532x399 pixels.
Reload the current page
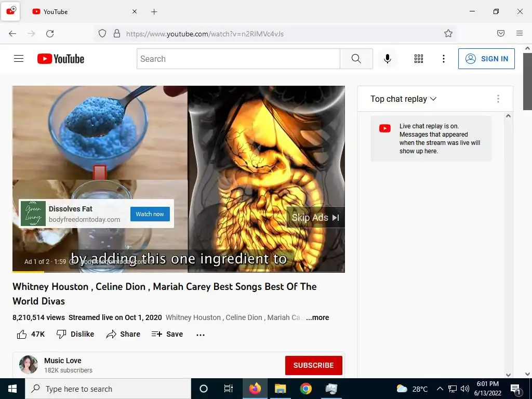[50, 33]
